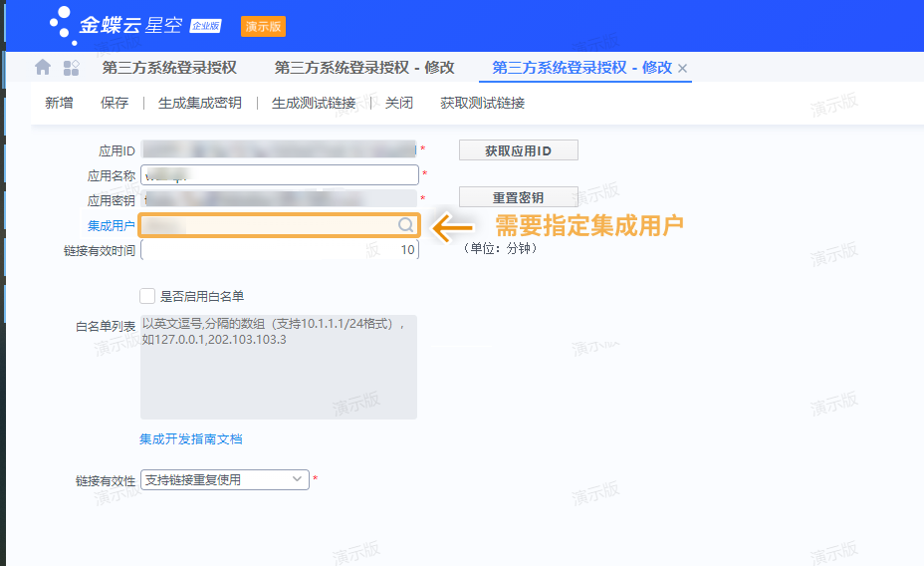This screenshot has height=566, width=924.
Task: Enable the 是否启用白名单 checkbox
Action: coord(147,296)
